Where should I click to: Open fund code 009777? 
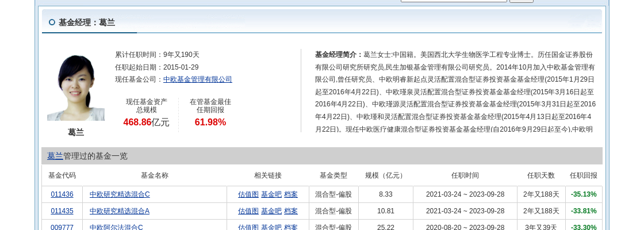tap(62, 227)
